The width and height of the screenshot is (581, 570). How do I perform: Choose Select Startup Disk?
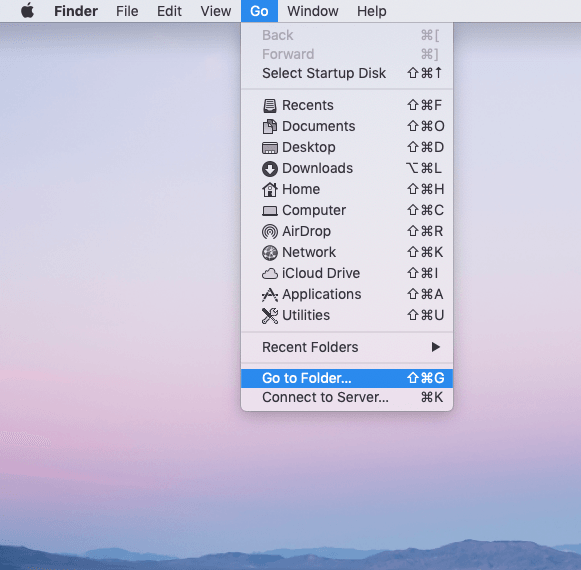pyautogui.click(x=347, y=73)
